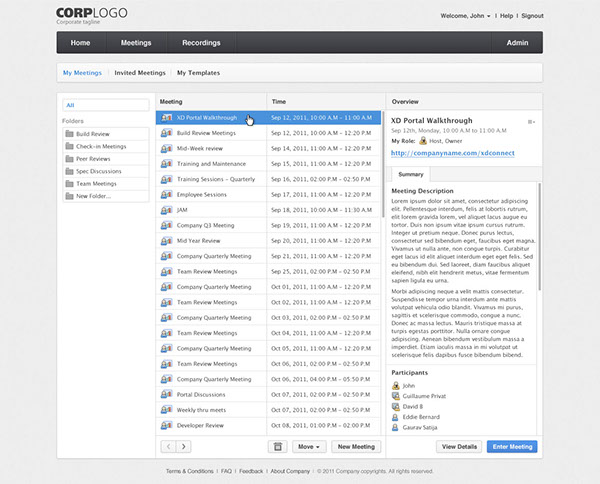Click the Enter Meeting button
Image resolution: width=600 pixels, height=484 pixels.
(x=512, y=447)
